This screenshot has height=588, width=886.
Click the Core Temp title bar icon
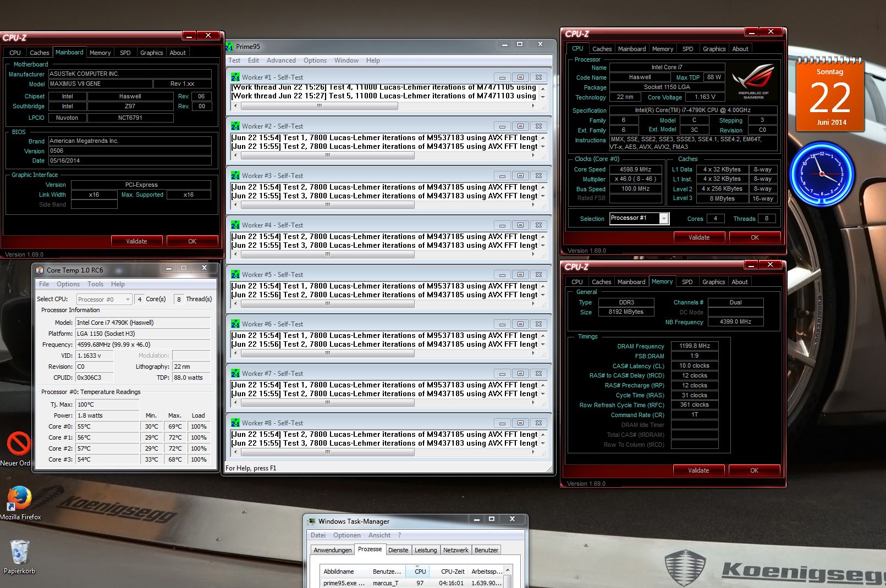coord(40,270)
